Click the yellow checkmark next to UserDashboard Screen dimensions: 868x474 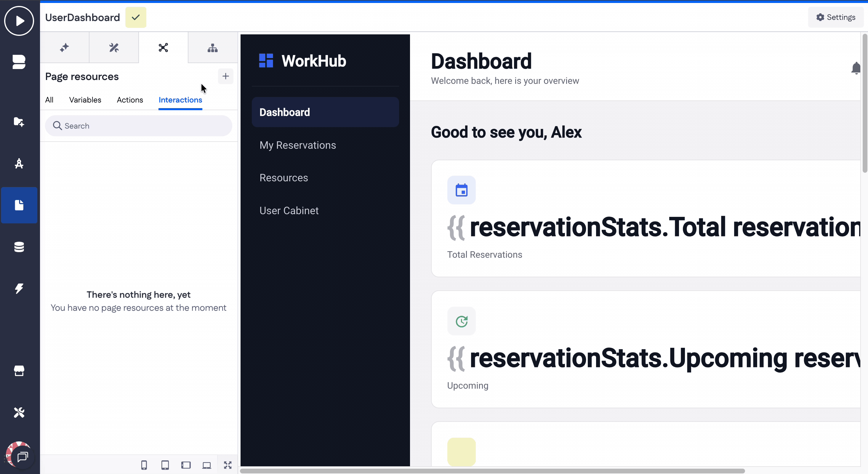coord(136,17)
